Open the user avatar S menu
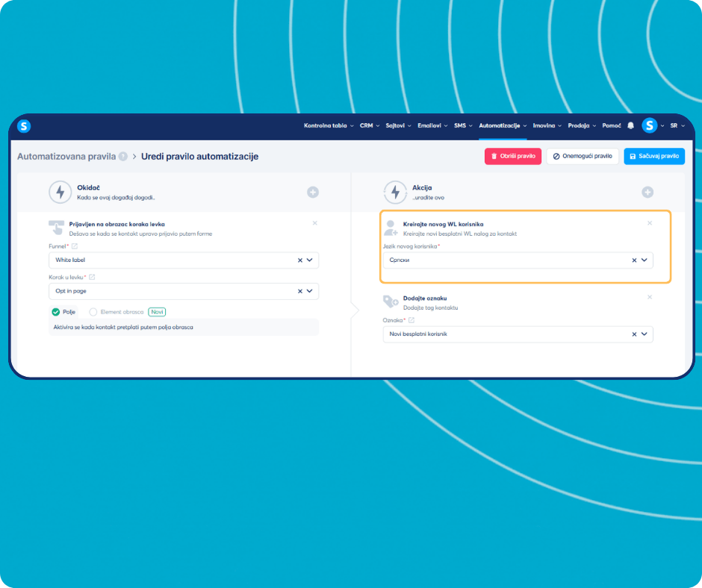The image size is (702, 588). click(649, 126)
